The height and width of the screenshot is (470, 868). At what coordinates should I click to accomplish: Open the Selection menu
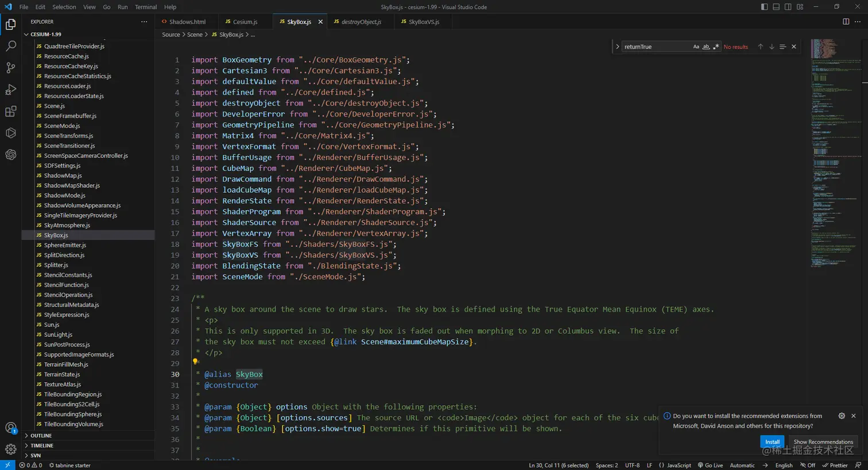[64, 7]
